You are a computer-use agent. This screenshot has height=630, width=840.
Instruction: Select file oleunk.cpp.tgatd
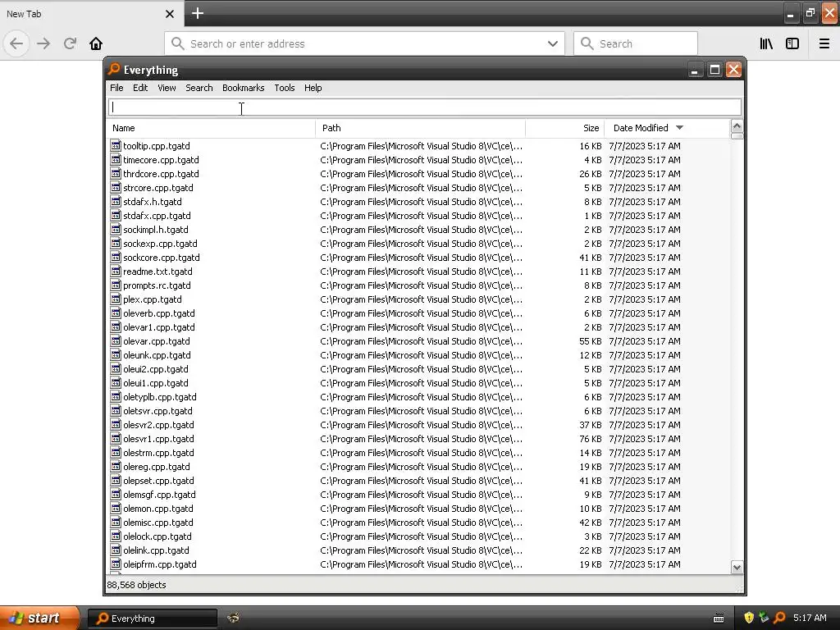click(x=157, y=355)
